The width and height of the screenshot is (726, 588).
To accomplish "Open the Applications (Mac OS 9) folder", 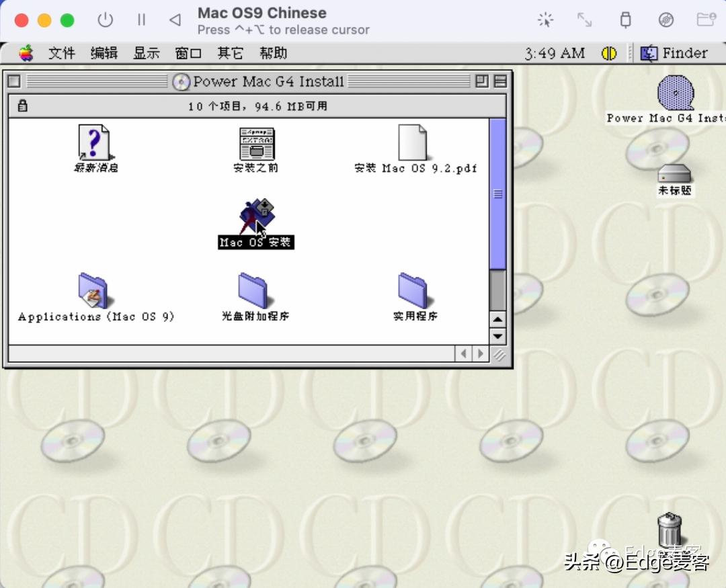I will [94, 291].
